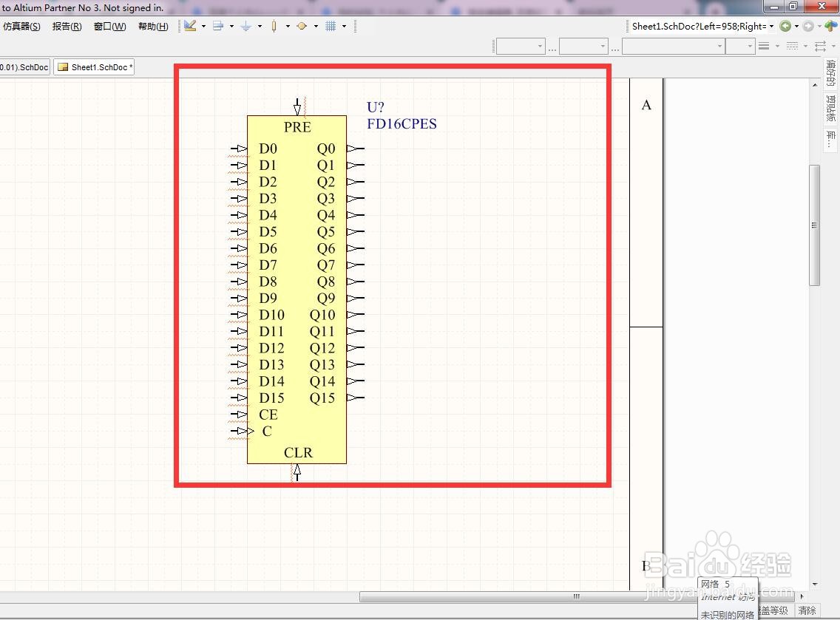Viewport: 840px width, 620px height.
Task: Expand the power sources dropdown arrow
Action: coord(260,26)
